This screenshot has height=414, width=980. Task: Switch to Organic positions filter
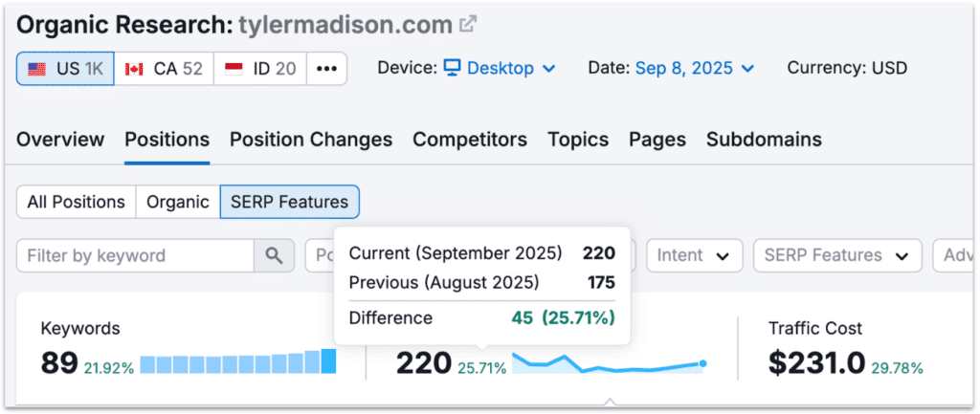coord(178,202)
